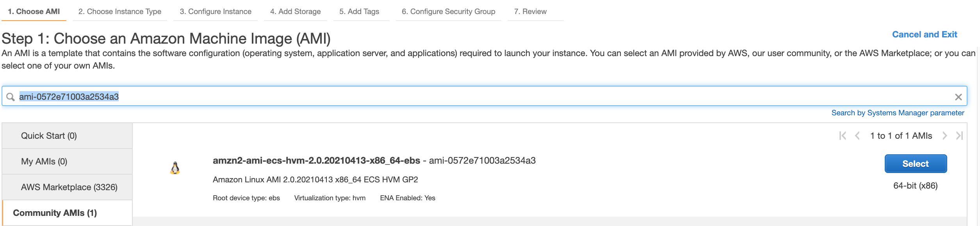
Task: Click the search magnifier icon
Action: pyautogui.click(x=11, y=97)
